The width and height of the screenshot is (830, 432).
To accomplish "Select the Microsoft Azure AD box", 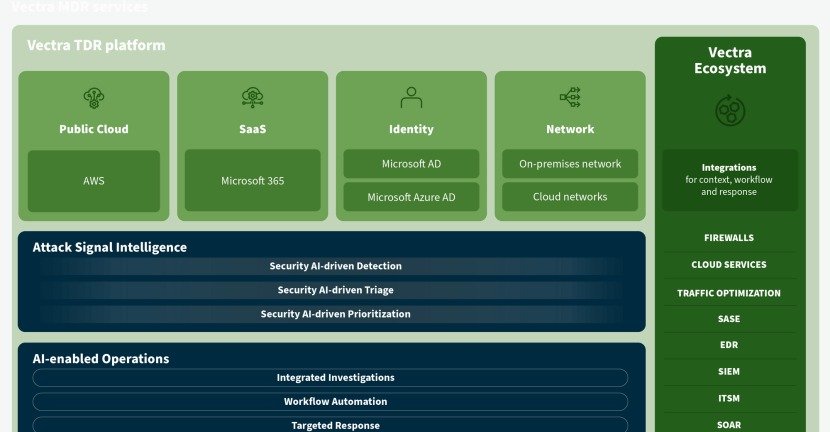I will pyautogui.click(x=411, y=197).
